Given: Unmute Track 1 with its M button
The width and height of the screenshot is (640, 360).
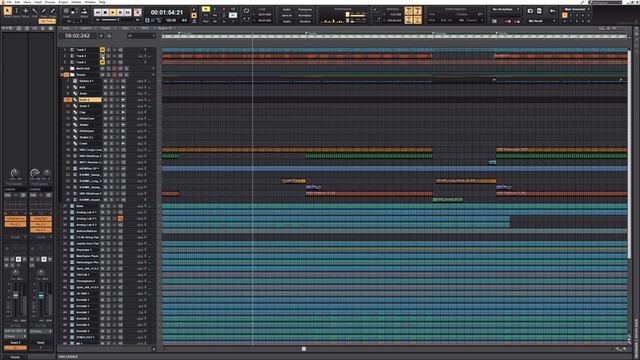Looking at the screenshot, I should [102, 50].
